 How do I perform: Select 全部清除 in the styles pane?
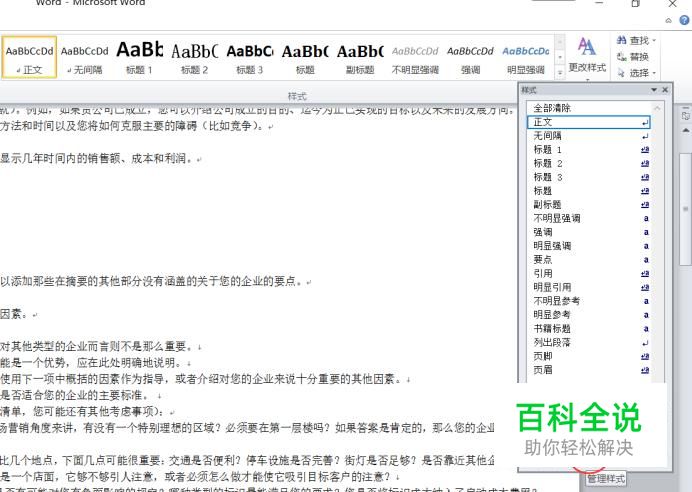(589, 108)
